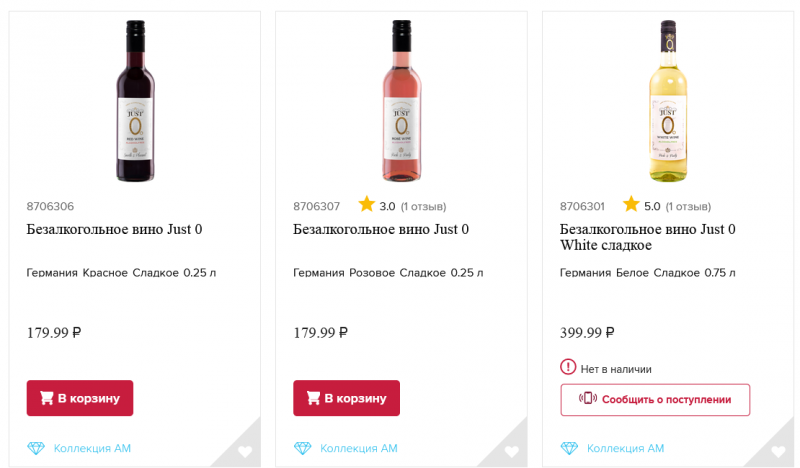Screen dimensions: 800x468
Task: Favorite the white Just 0 wine via heart
Action: [x=778, y=452]
